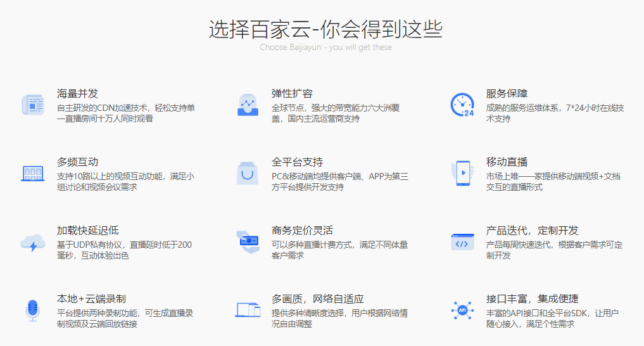Click the description 丰富的API接口和全平台SDK
Image resolution: width=644 pixels, height=346 pixels.
pyautogui.click(x=552, y=319)
